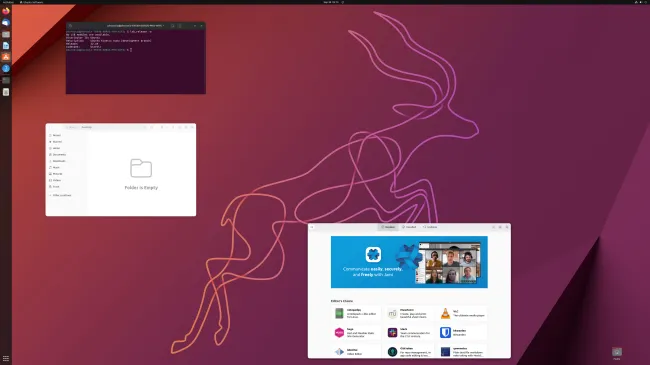Select the Terminal icon in the dock
The width and height of the screenshot is (650, 365).
[6, 80]
